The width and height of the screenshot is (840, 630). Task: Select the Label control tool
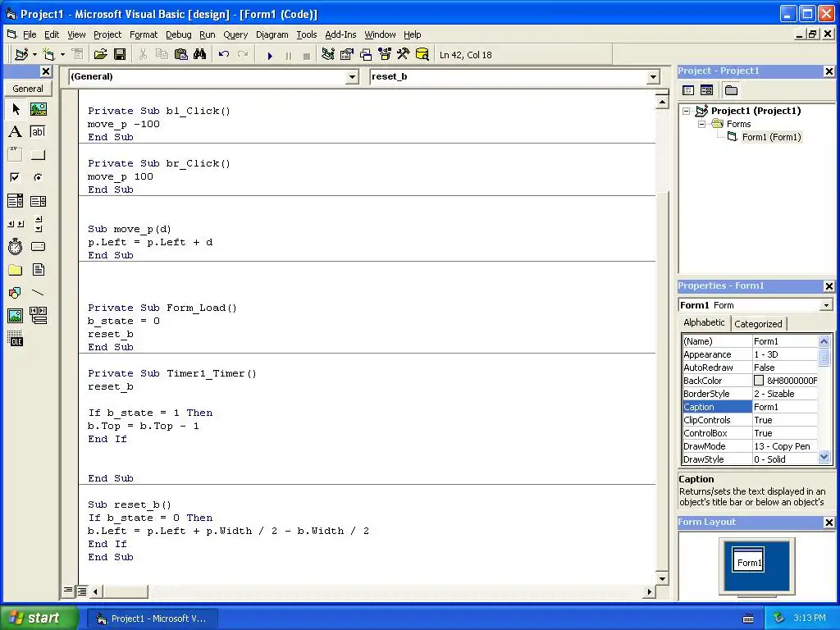coord(16,132)
